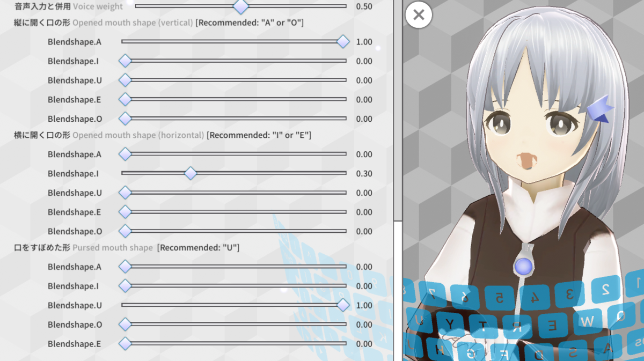Click the 0.30 value of horizontal Blendshape.I
Image resolution: width=644 pixels, height=361 pixels.
click(x=364, y=174)
